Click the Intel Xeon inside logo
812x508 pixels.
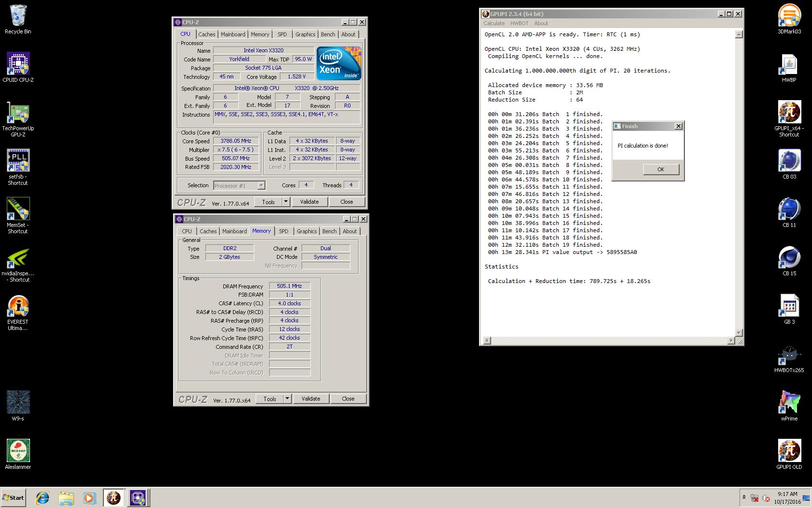pos(339,63)
